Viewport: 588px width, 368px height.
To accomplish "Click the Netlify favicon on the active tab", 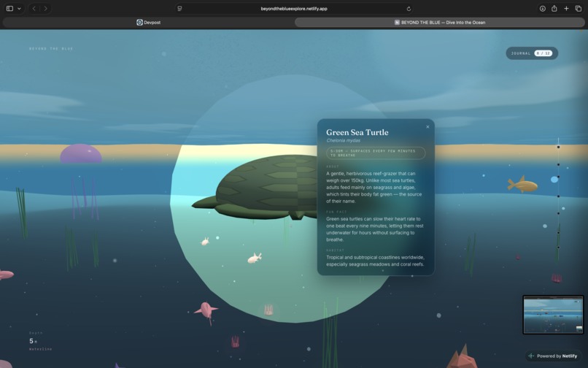I will pos(397,23).
